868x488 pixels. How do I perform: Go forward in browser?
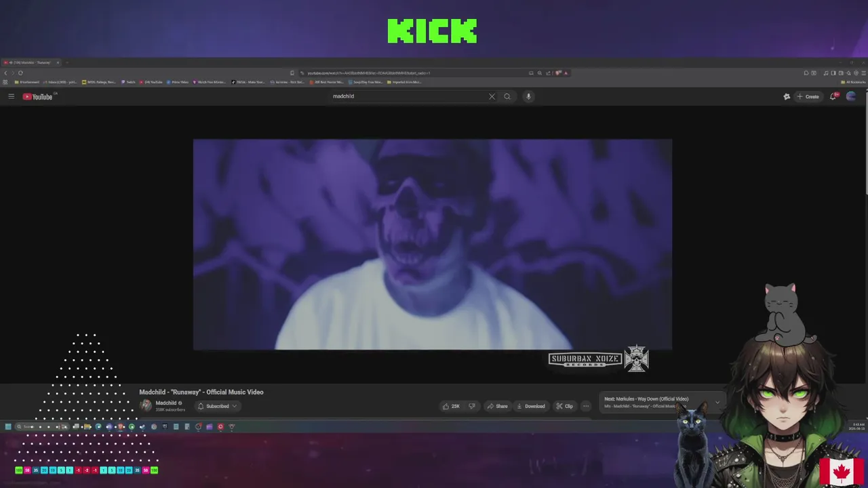[x=13, y=73]
